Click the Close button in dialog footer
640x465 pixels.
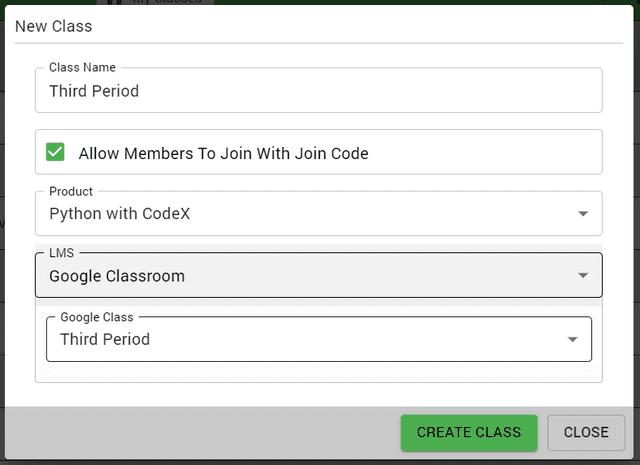pos(586,432)
